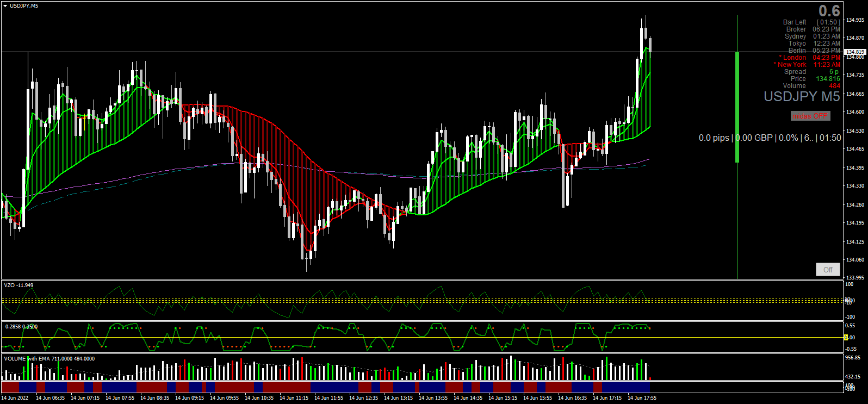Image resolution: width=868 pixels, height=404 pixels.
Task: Click the green Price value 134.816
Action: pyautogui.click(x=828, y=79)
